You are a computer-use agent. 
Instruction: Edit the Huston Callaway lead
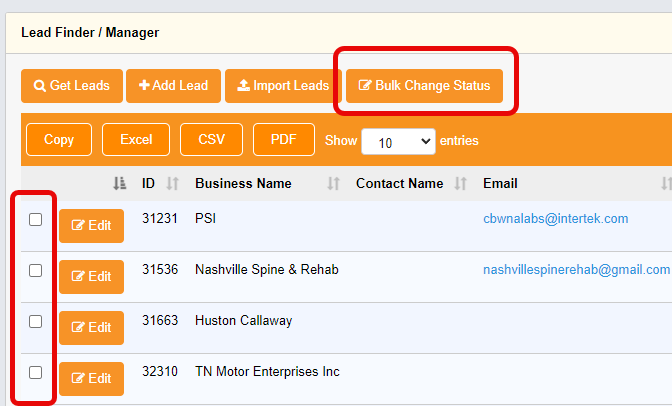[91, 328]
